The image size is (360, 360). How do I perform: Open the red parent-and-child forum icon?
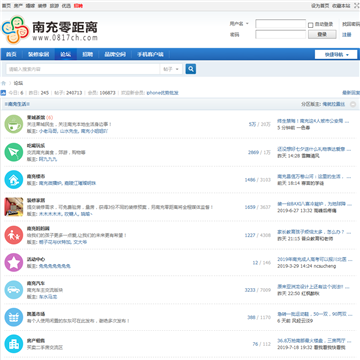(14, 235)
